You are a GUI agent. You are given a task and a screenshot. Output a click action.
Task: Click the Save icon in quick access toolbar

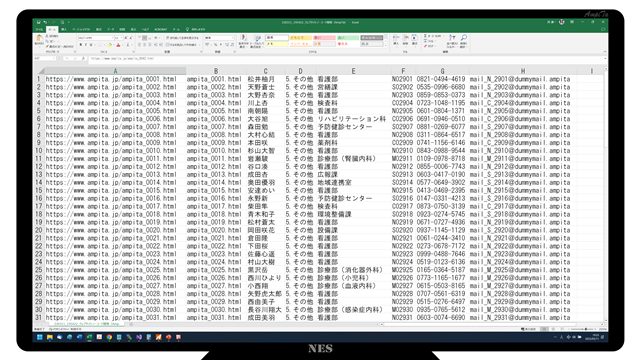click(x=38, y=22)
